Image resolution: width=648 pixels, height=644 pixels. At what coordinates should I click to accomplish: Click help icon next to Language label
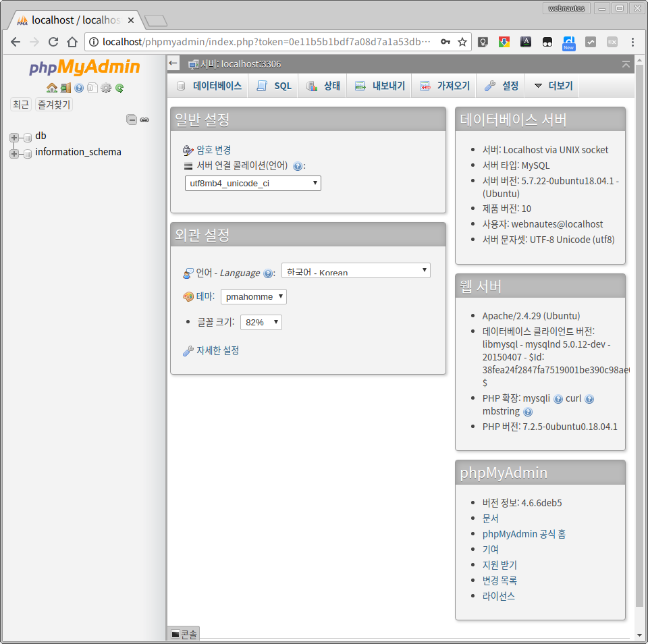pyautogui.click(x=268, y=273)
